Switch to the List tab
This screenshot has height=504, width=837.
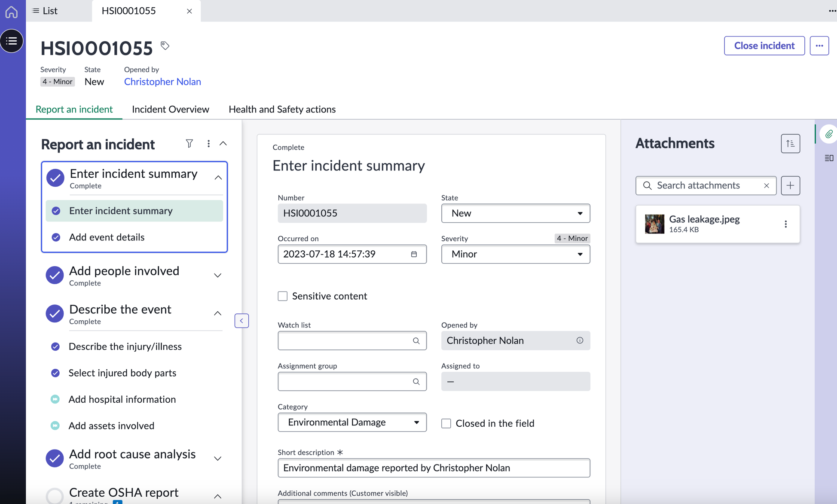pyautogui.click(x=45, y=11)
